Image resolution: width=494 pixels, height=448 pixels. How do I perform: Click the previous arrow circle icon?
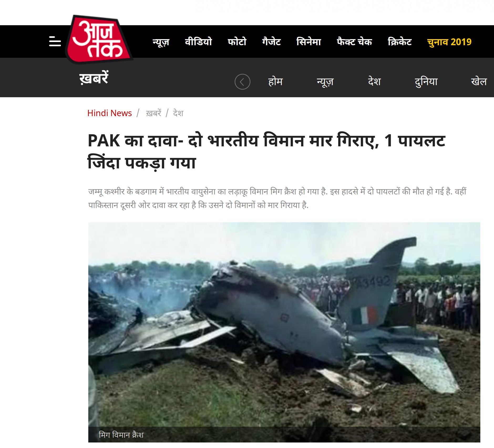242,82
